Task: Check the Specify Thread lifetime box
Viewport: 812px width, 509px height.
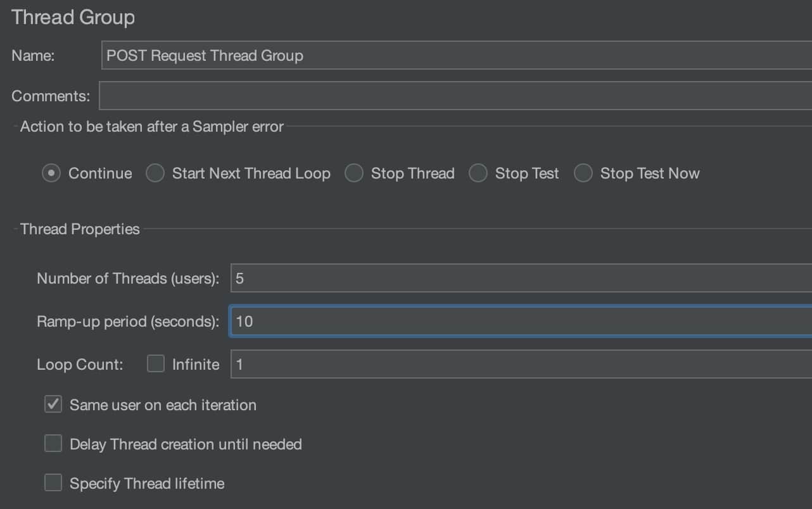Action: [53, 482]
